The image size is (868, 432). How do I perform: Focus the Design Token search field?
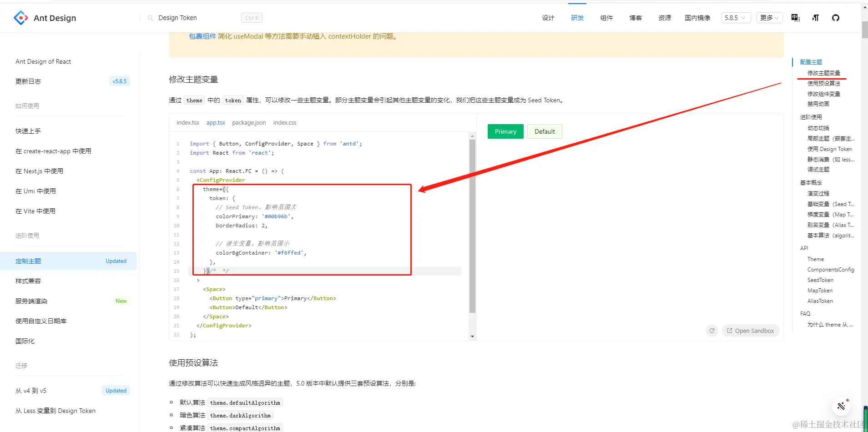198,18
